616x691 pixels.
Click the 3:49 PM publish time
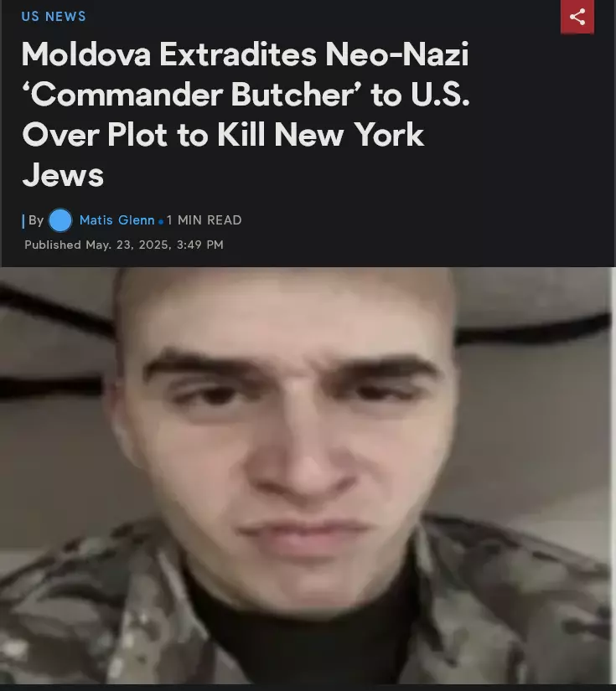pos(199,245)
